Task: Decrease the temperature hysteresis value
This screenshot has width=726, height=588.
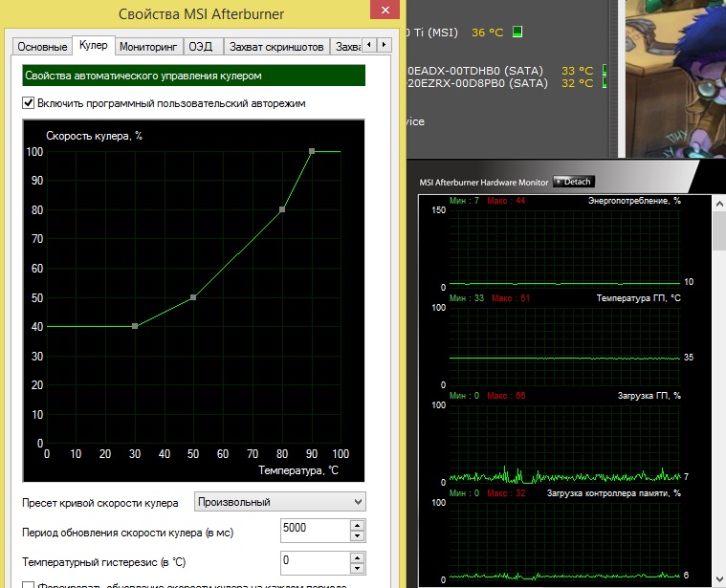Action: point(357,569)
